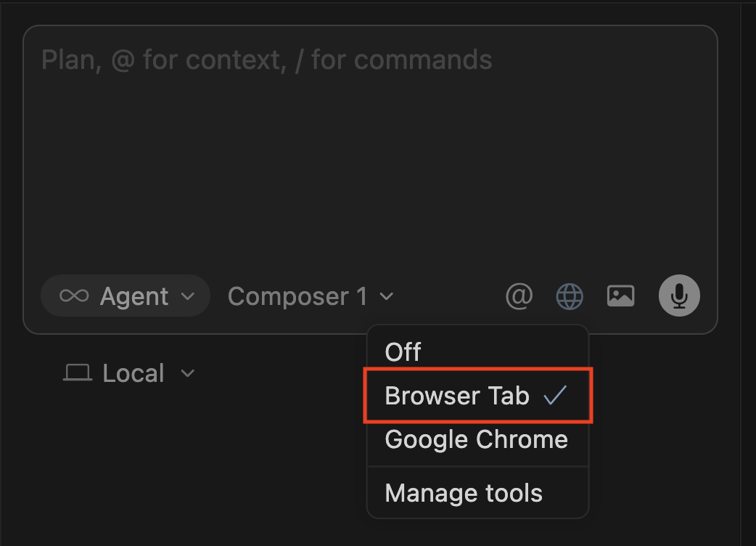Click the Local environment label
The image size is (756, 546).
click(133, 373)
